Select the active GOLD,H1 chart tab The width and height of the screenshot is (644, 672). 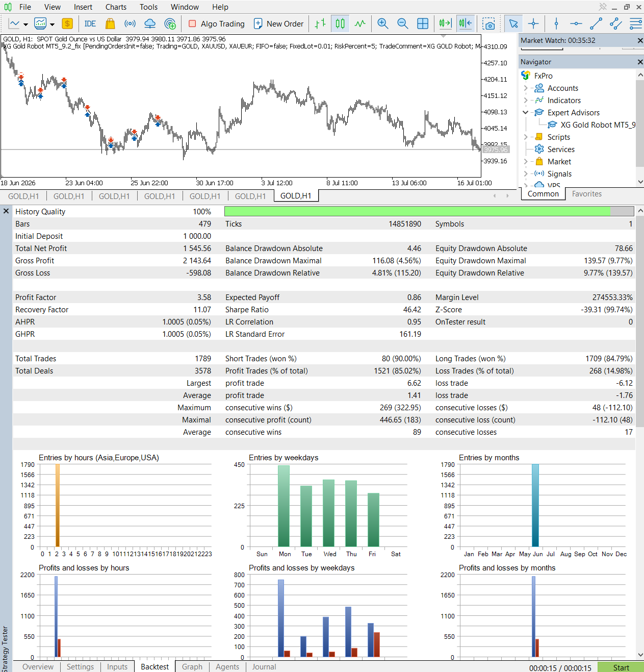click(296, 195)
